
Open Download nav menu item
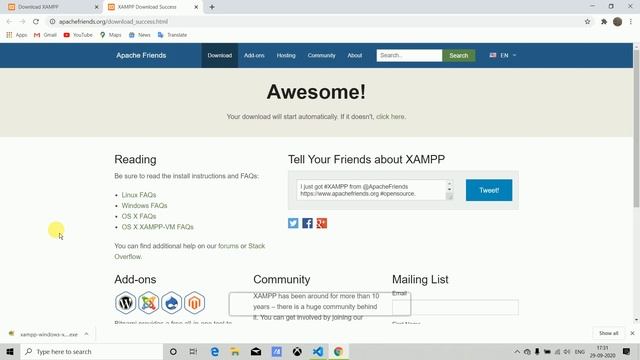tap(220, 56)
